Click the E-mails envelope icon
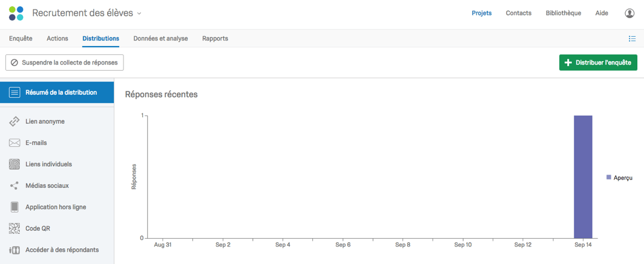 [x=15, y=143]
